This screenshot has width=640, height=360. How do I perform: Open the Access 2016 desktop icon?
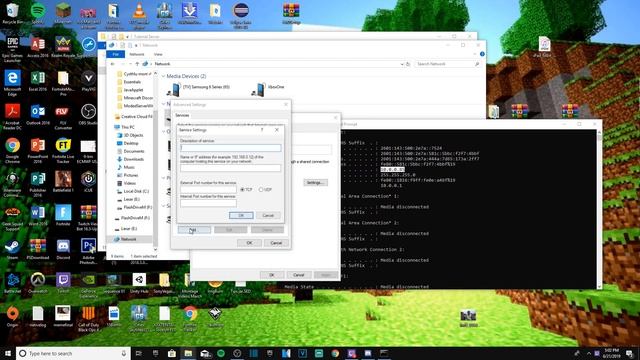(38, 47)
